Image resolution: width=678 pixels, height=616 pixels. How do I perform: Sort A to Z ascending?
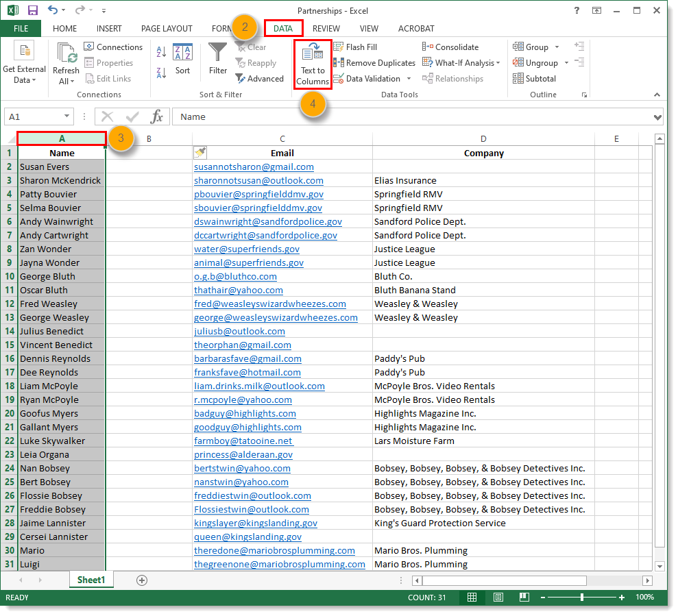(161, 52)
